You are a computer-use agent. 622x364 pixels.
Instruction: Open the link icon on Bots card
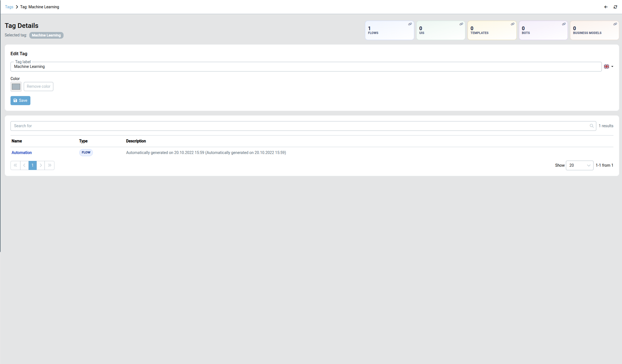coord(564,24)
